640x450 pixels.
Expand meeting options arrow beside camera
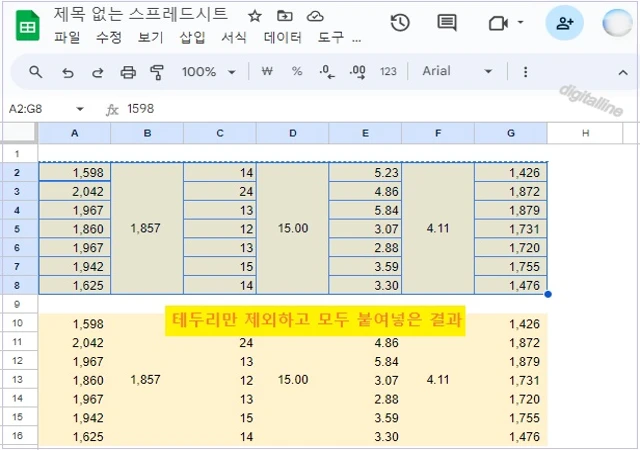click(x=520, y=22)
